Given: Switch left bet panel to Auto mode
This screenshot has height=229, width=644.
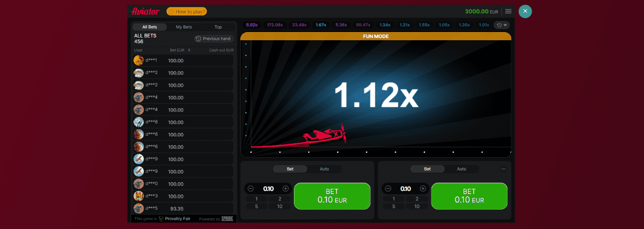Looking at the screenshot, I should (324, 169).
